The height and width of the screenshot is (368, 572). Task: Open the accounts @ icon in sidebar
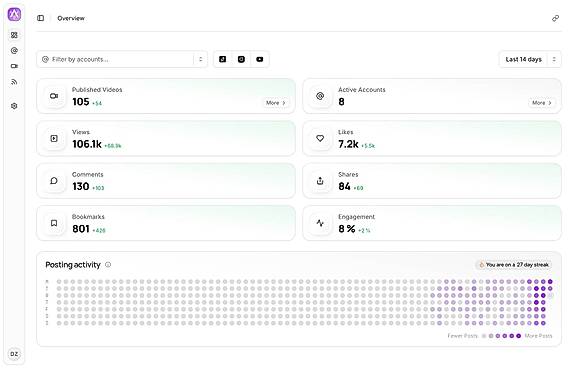click(14, 51)
